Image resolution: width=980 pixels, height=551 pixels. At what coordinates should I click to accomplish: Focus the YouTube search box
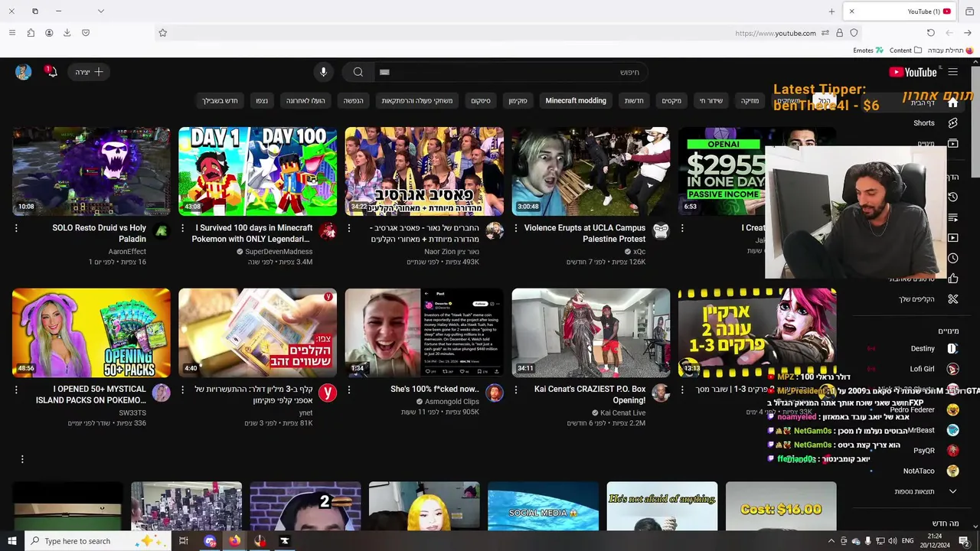coord(511,72)
